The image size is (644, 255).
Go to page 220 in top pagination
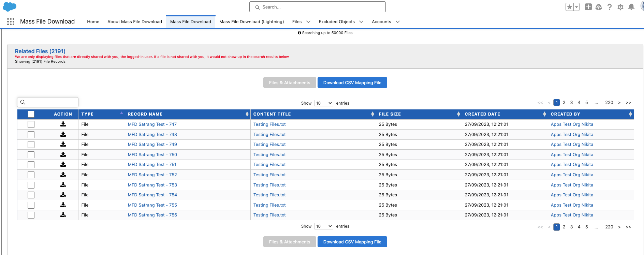pos(609,102)
